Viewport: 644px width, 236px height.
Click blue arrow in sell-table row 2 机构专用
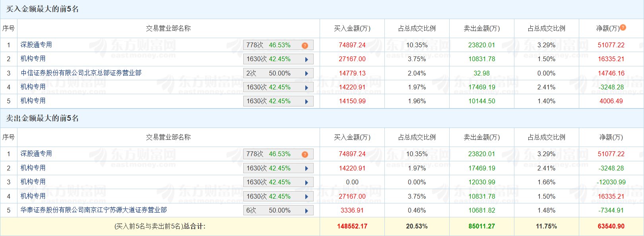point(306,168)
